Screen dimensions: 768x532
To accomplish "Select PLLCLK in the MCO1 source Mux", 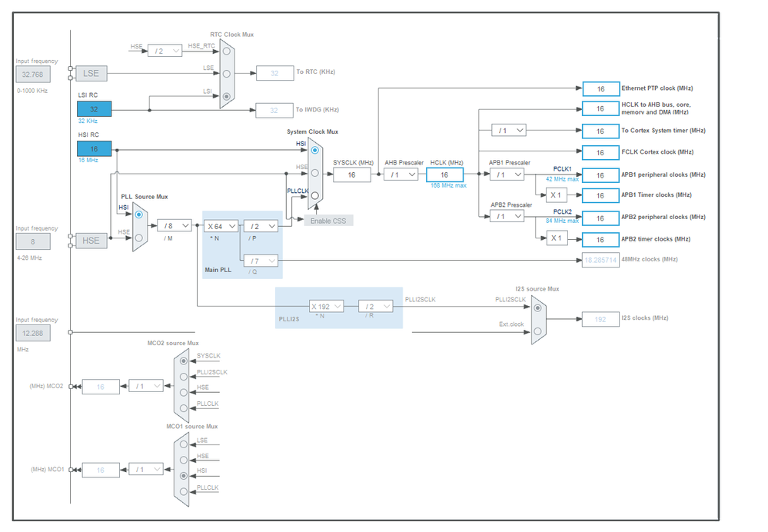I will tap(184, 491).
